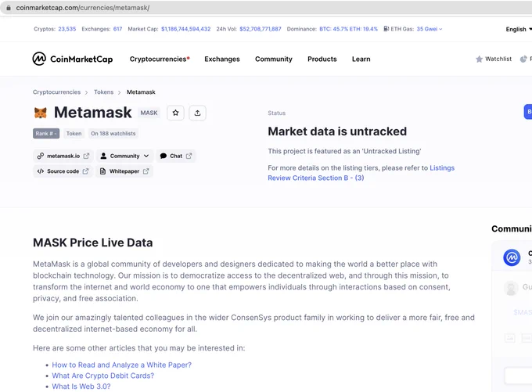Open metamask.io website link
The width and height of the screenshot is (532, 392).
[63, 156]
